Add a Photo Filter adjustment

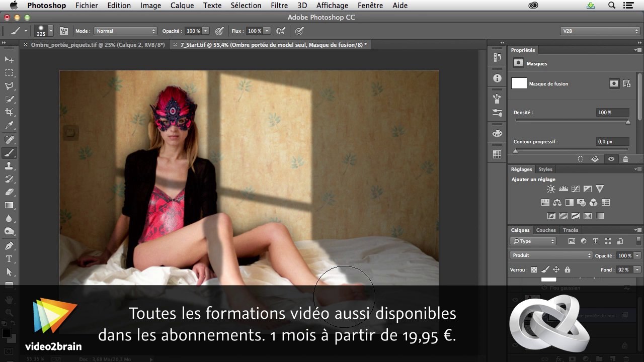[581, 203]
